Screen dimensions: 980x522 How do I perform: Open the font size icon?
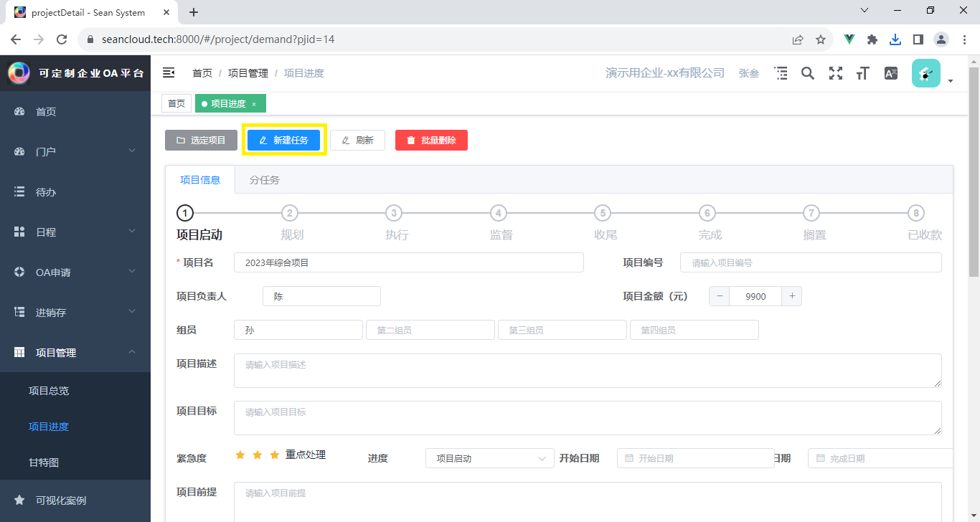pos(863,73)
